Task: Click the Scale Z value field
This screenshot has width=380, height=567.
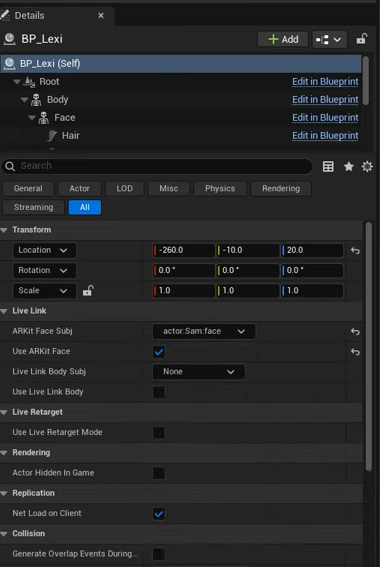Action: 312,291
